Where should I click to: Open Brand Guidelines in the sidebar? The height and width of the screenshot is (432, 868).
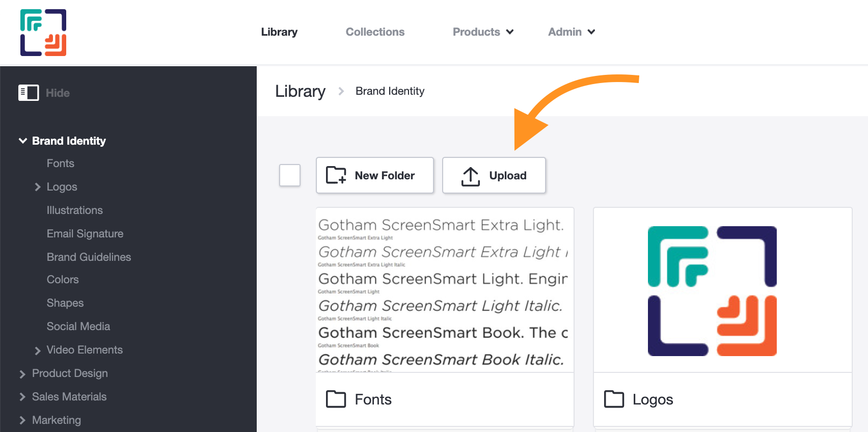pyautogui.click(x=89, y=257)
